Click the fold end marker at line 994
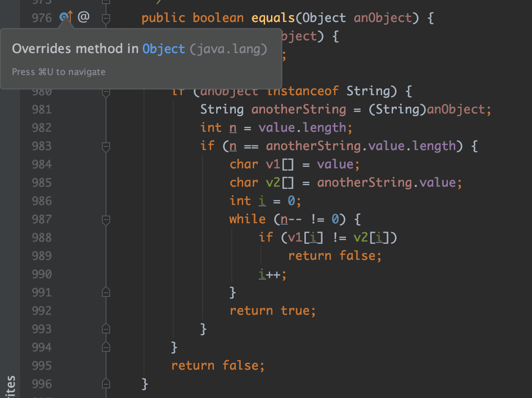Viewport: 532px width, 398px height. coord(106,347)
